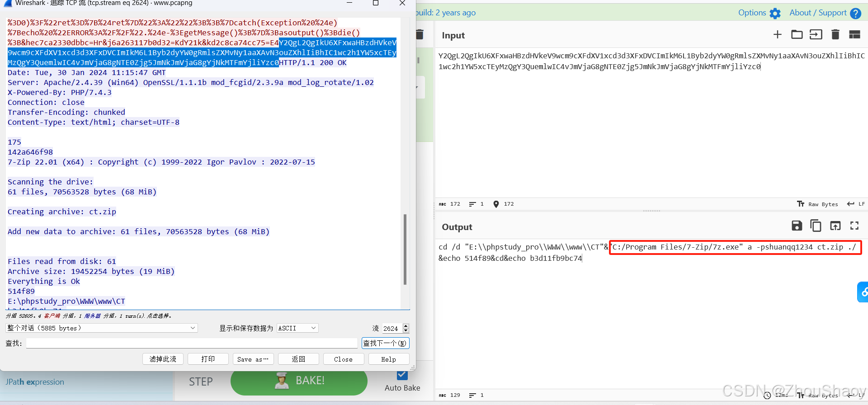Click the Find Next (查找下一个) button

pyautogui.click(x=385, y=343)
